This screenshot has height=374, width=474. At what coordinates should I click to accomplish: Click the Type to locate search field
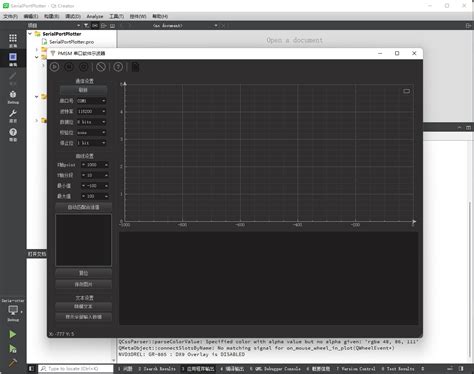pos(76,369)
